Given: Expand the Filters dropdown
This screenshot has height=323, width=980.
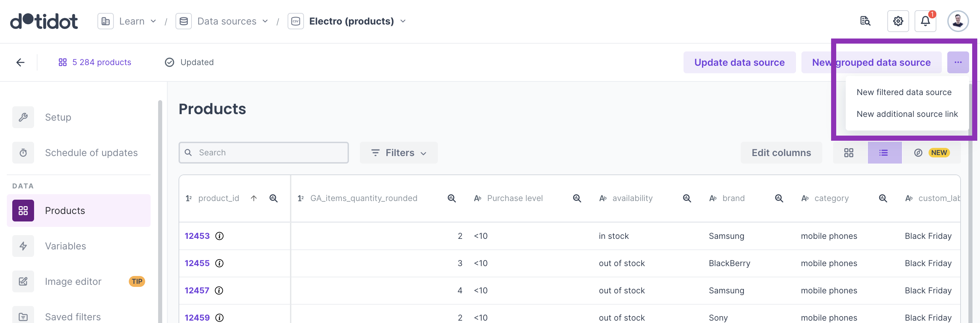Looking at the screenshot, I should coord(398,153).
